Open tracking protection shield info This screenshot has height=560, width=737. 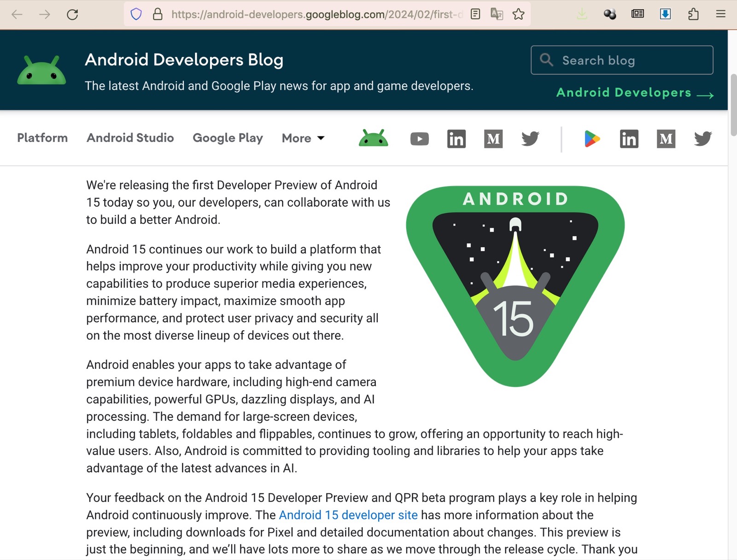(136, 14)
